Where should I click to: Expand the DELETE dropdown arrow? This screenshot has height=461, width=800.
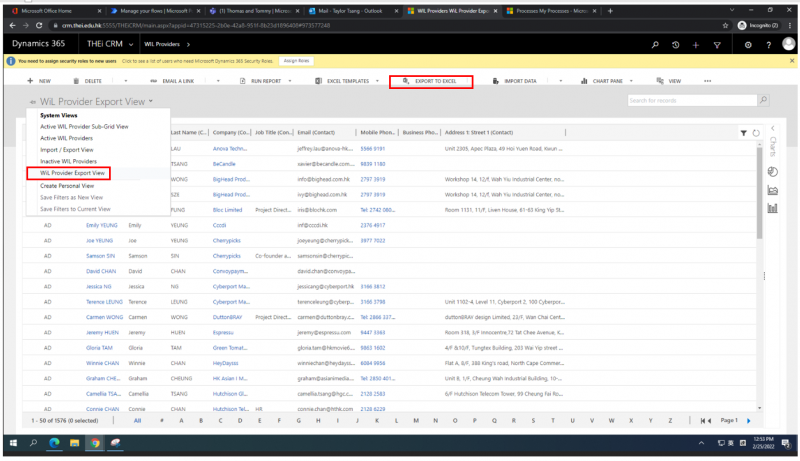pos(126,81)
